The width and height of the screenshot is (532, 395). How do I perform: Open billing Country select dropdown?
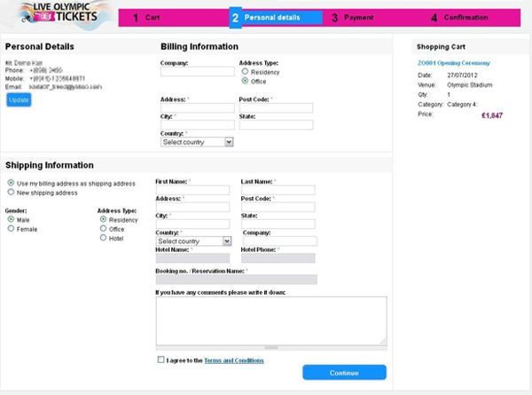click(197, 141)
